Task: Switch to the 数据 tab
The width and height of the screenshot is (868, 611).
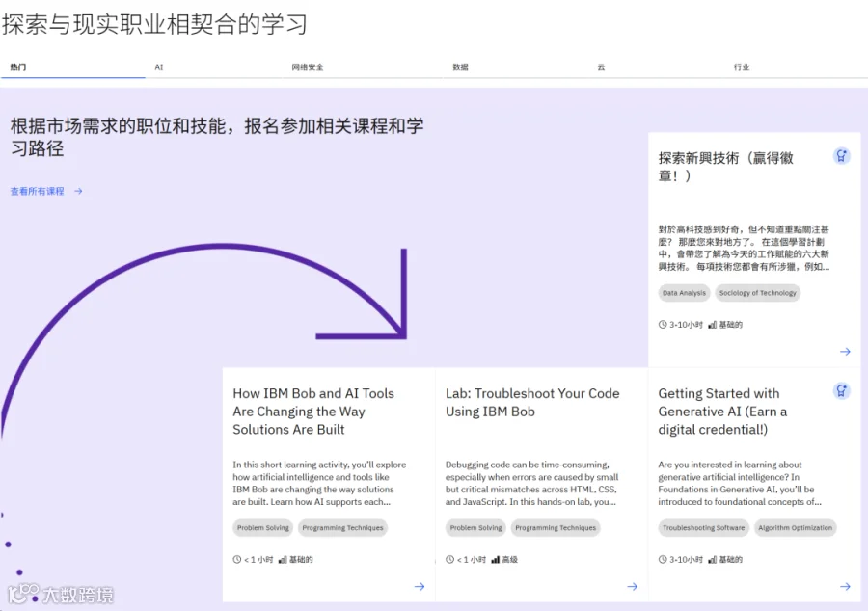Action: pyautogui.click(x=517, y=67)
